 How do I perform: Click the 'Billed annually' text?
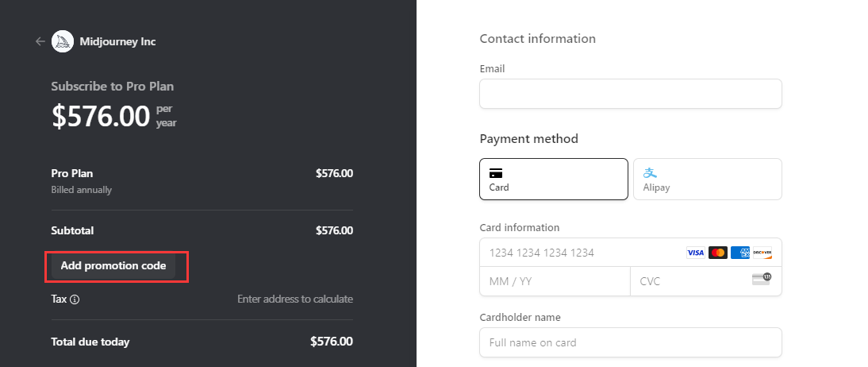(82, 190)
